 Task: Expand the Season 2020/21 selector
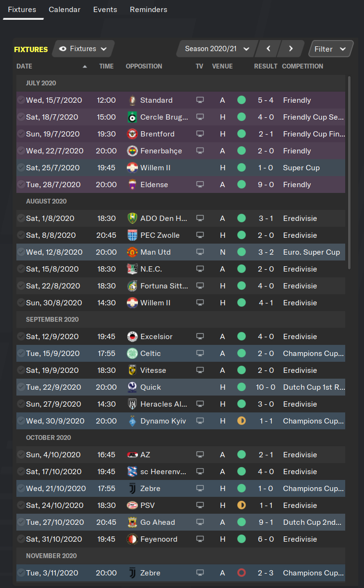tap(217, 49)
